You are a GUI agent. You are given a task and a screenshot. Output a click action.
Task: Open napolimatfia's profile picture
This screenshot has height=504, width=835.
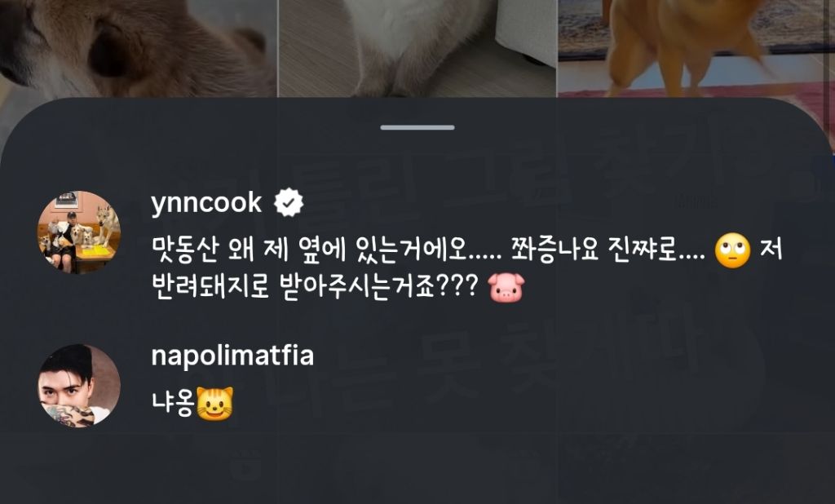(x=79, y=386)
